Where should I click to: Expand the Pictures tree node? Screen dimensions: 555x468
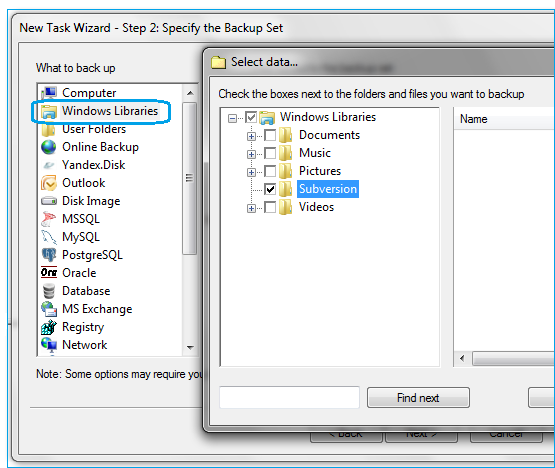(251, 172)
